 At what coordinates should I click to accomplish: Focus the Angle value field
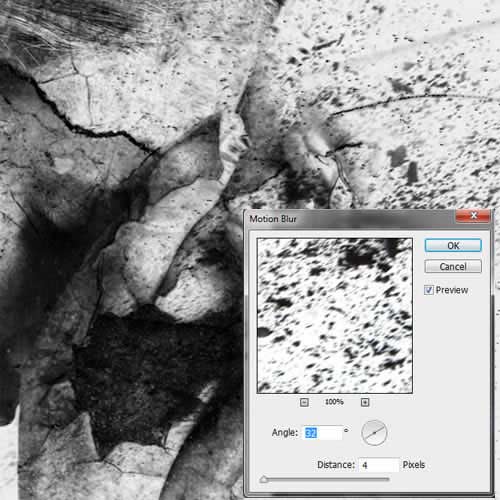tap(323, 433)
